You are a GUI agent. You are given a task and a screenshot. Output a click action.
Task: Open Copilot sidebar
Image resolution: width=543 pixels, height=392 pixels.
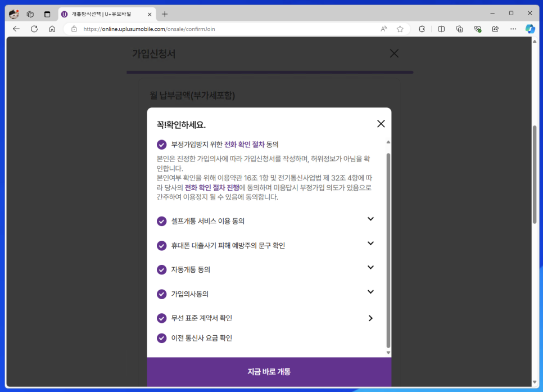pos(530,29)
